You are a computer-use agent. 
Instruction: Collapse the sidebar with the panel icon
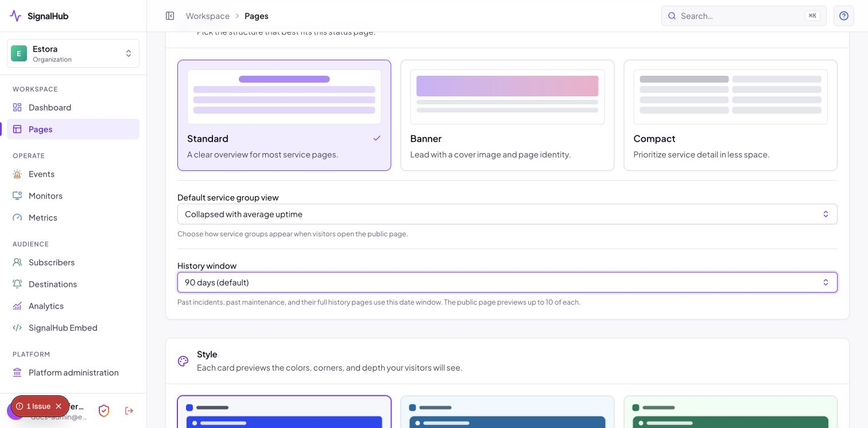pyautogui.click(x=170, y=16)
